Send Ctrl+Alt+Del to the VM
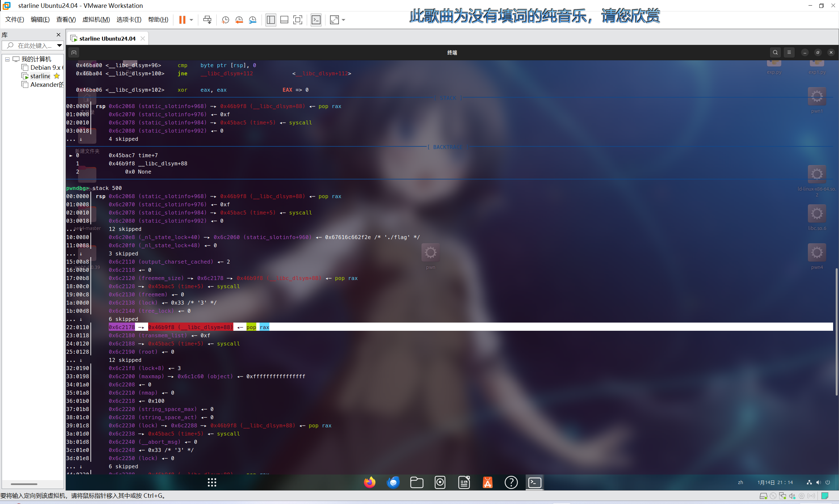This screenshot has width=839, height=504. [207, 20]
